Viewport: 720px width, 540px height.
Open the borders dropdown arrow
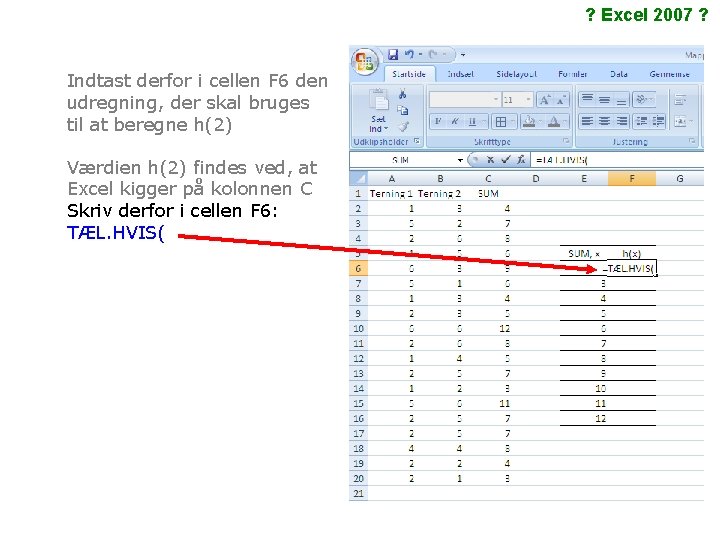coord(513,122)
